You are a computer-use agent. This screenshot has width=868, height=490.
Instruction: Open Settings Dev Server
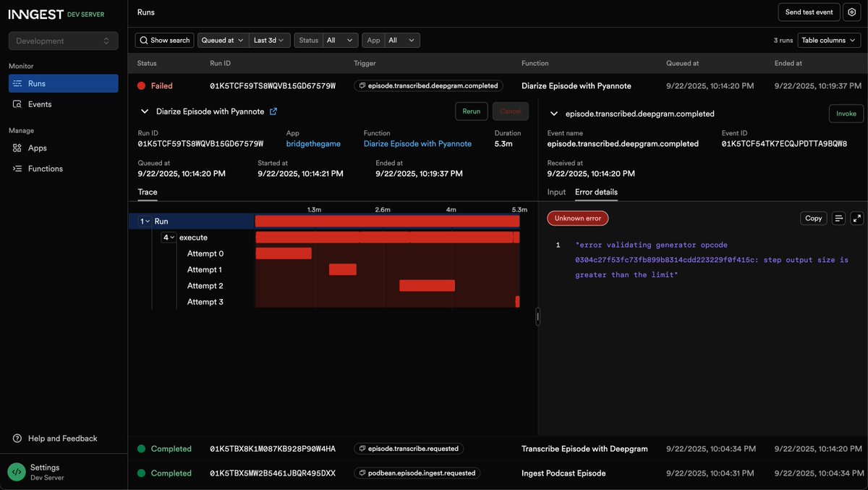(x=64, y=472)
